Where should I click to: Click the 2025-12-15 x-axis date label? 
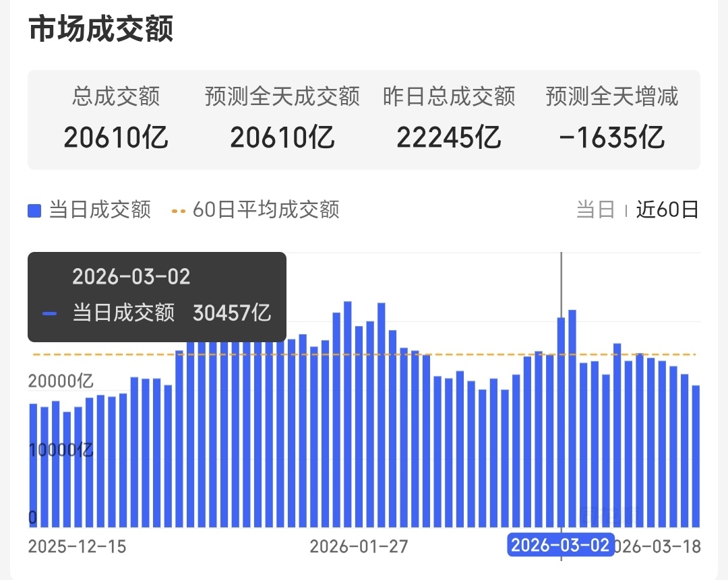pyautogui.click(x=77, y=546)
